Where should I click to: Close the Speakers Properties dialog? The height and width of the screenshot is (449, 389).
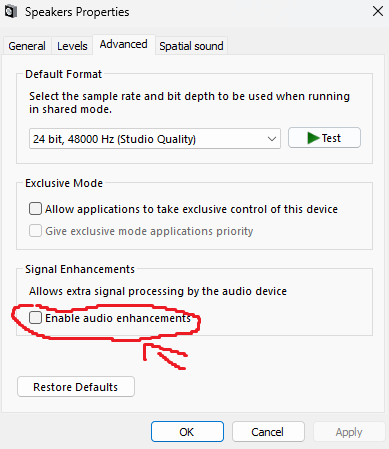click(378, 12)
